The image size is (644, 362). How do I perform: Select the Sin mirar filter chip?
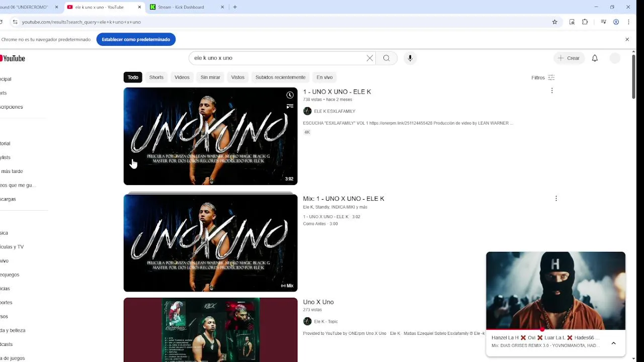210,77
